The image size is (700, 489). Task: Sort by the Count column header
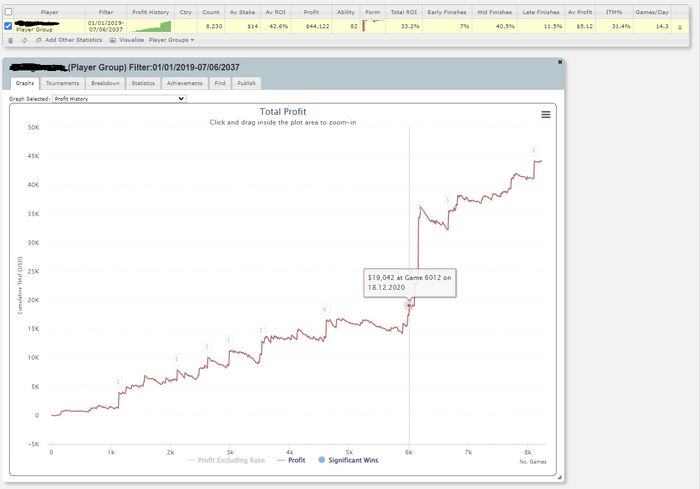211,12
